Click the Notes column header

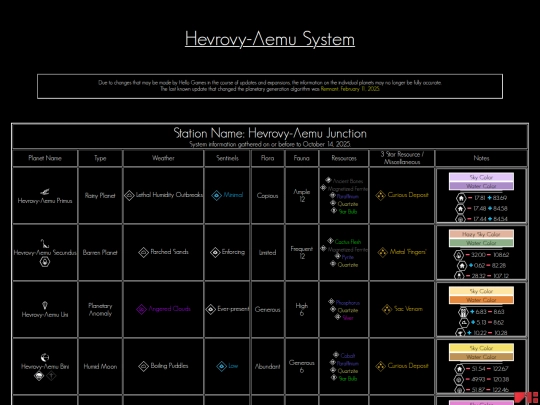click(x=481, y=158)
